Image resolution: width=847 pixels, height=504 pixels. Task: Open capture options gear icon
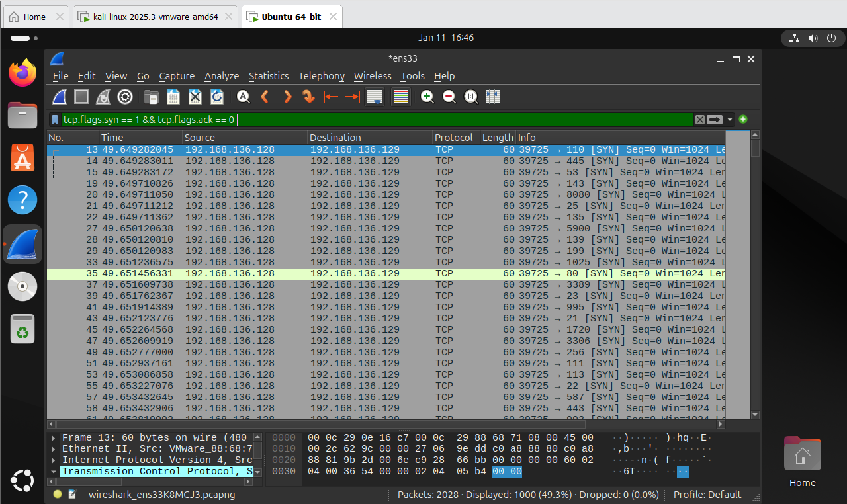point(125,97)
